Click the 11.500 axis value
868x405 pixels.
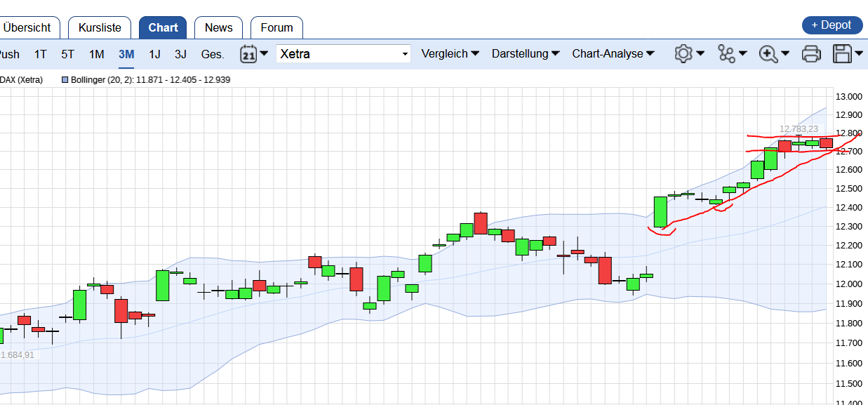[x=848, y=384]
